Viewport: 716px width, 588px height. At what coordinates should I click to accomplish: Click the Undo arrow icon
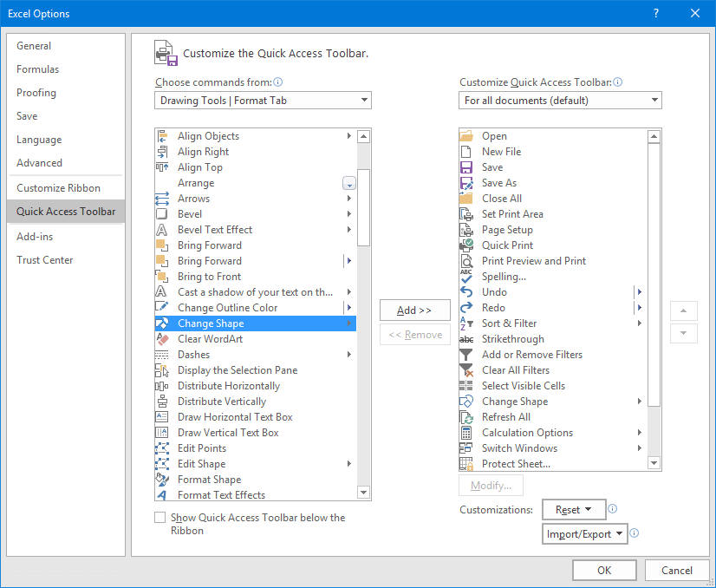[466, 292]
